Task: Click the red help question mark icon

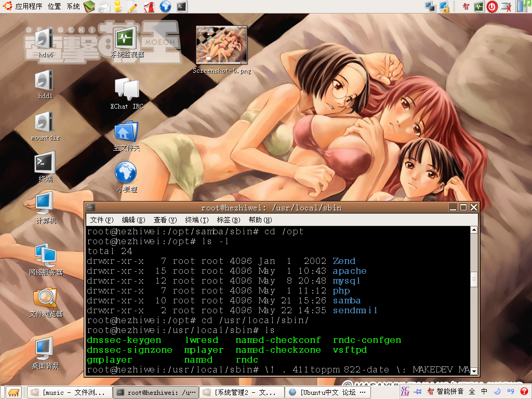Action: (524, 392)
